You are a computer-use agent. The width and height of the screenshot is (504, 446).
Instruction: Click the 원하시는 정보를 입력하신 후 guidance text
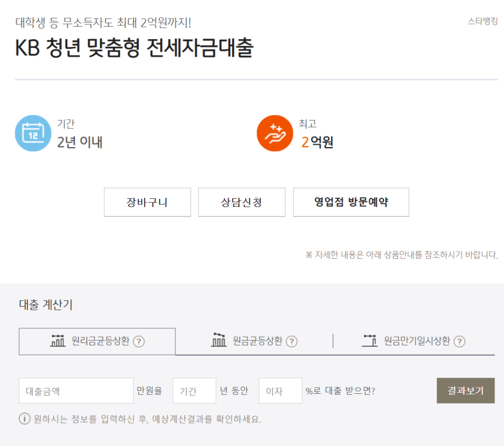148,419
